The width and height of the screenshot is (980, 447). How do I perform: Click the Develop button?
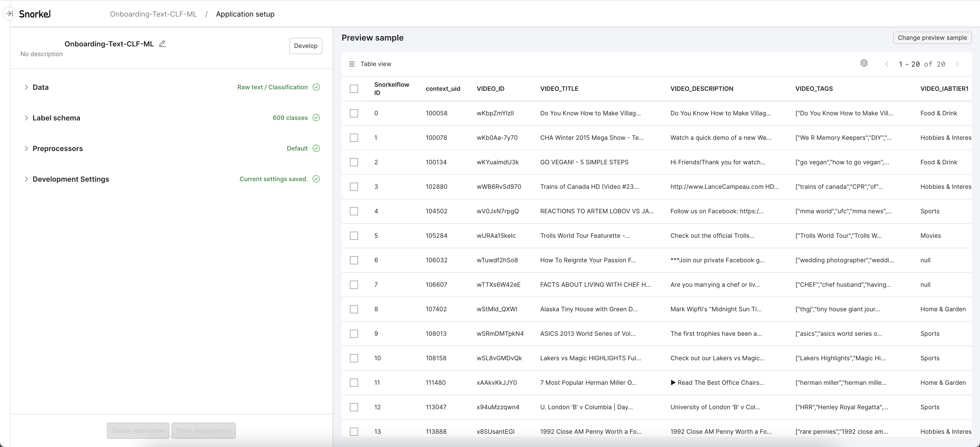click(305, 46)
